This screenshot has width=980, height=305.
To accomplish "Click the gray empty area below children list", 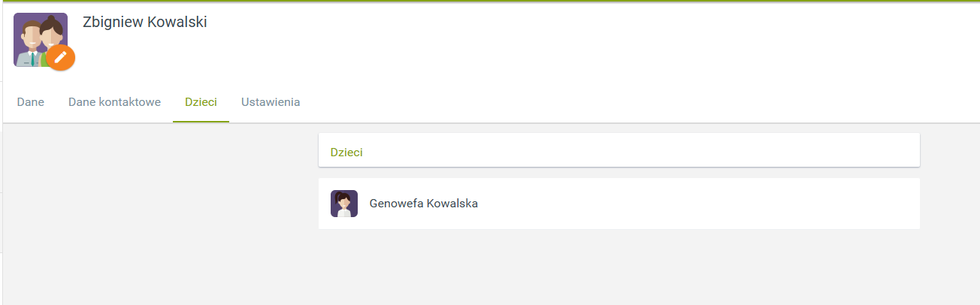I will point(619,267).
